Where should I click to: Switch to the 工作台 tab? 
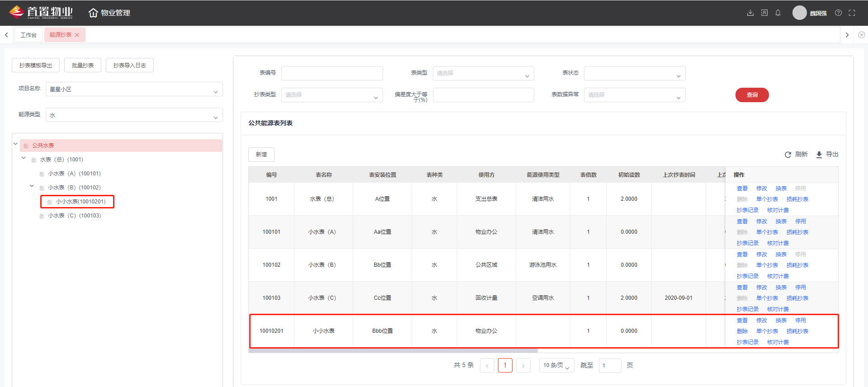[x=28, y=35]
